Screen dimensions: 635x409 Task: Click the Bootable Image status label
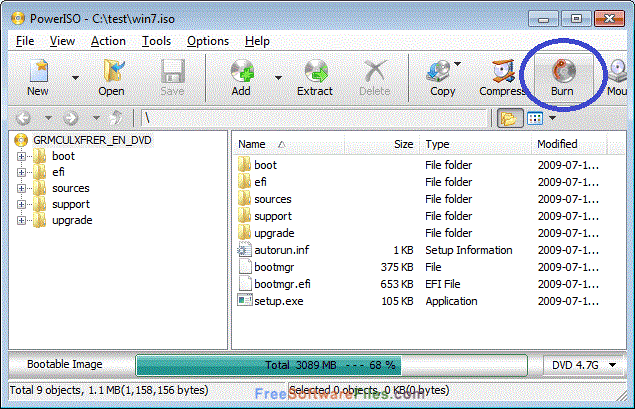(x=65, y=364)
